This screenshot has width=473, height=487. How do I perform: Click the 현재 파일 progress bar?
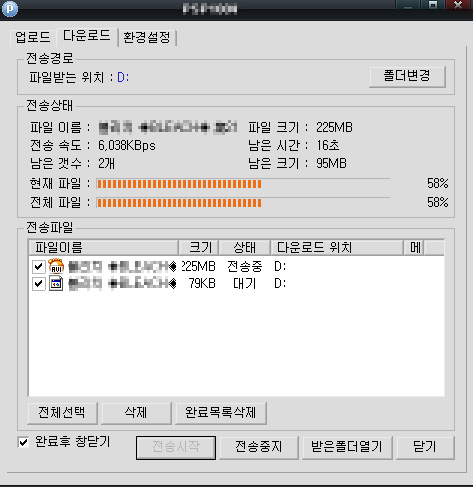(243, 184)
